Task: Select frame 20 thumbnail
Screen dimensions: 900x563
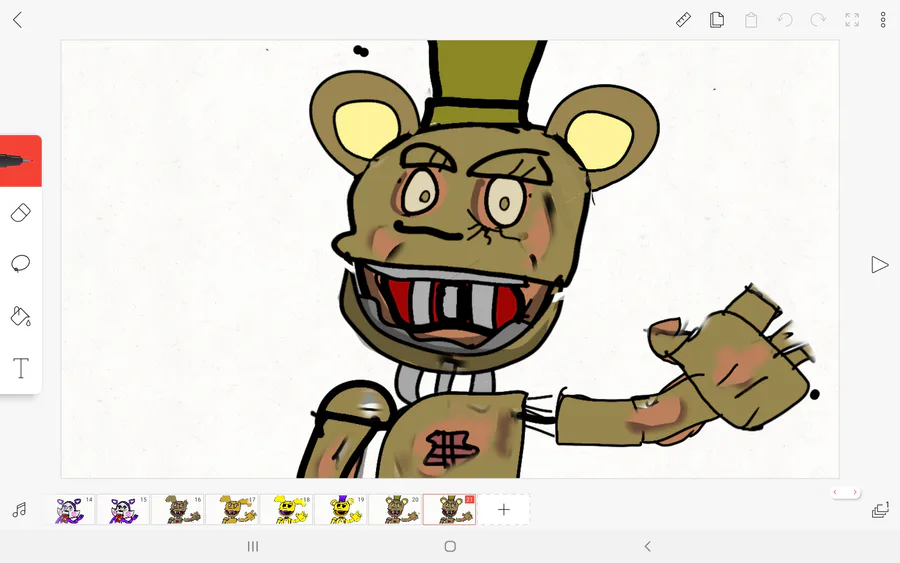Action: (395, 510)
